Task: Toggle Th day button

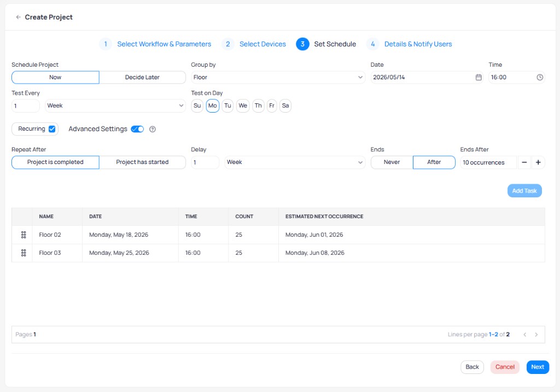Action: 258,106
